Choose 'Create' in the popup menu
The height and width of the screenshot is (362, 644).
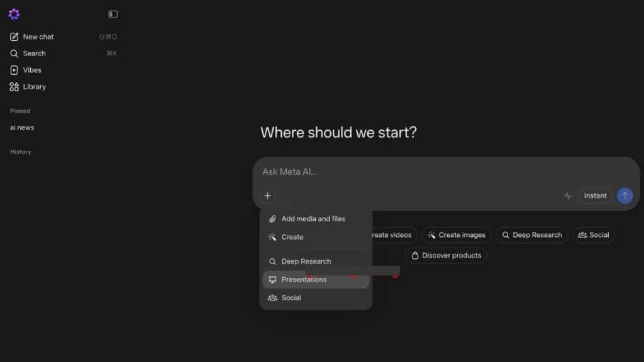pyautogui.click(x=316, y=237)
